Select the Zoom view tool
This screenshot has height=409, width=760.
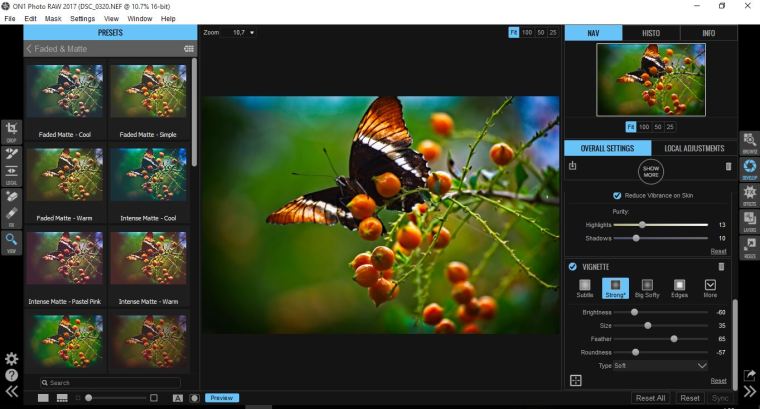tap(11, 242)
